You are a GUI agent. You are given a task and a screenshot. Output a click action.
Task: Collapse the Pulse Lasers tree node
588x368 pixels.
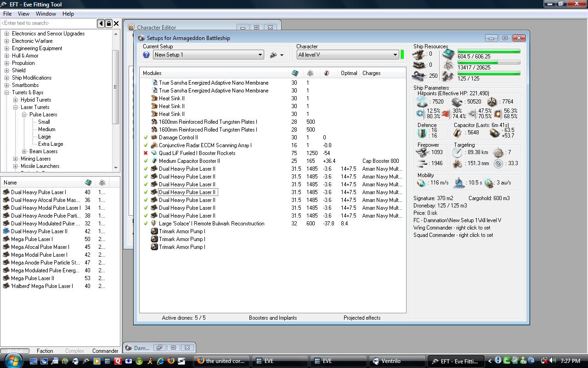[x=24, y=115]
